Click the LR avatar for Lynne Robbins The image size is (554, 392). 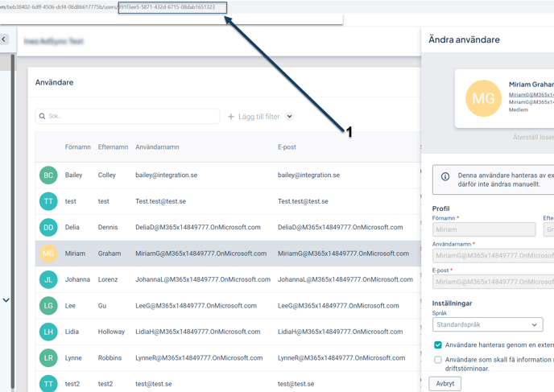point(48,357)
